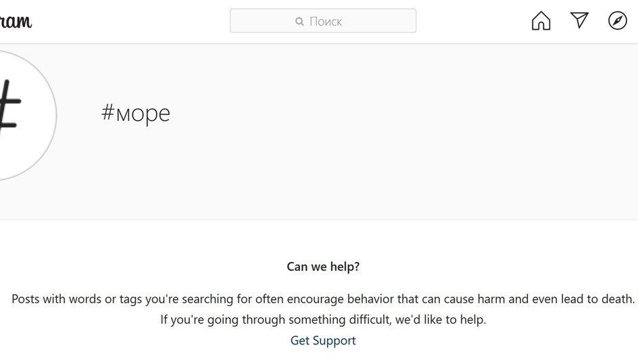Click the "Can we help?" heading
The width and height of the screenshot is (638, 364).
pos(323,267)
